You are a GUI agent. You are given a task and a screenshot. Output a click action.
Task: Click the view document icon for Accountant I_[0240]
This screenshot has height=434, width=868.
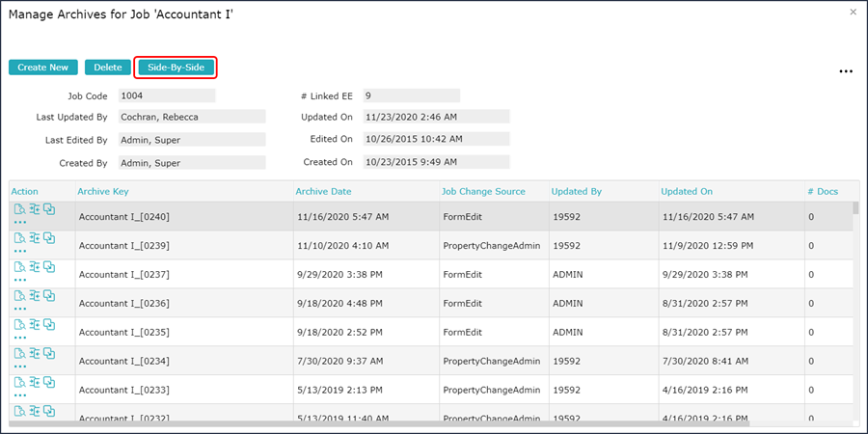pos(20,209)
